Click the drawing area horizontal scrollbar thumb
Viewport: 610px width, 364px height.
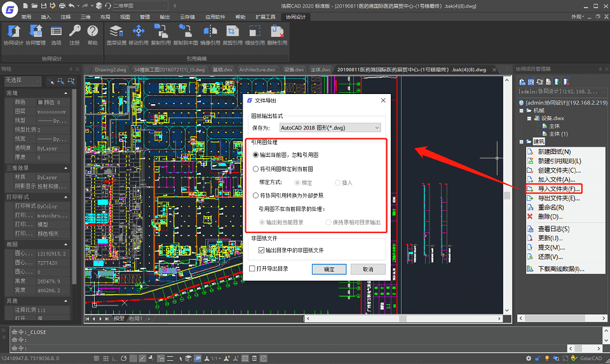coord(403,318)
